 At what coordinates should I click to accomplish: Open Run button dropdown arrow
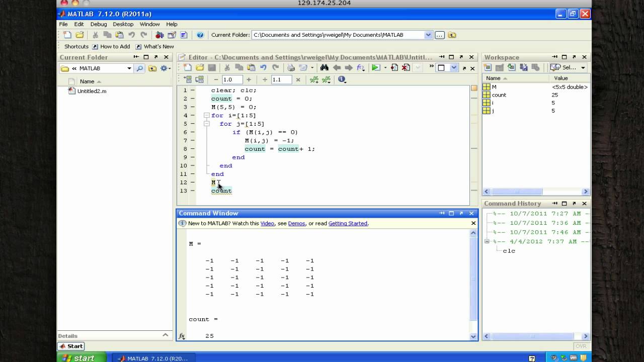pos(385,68)
